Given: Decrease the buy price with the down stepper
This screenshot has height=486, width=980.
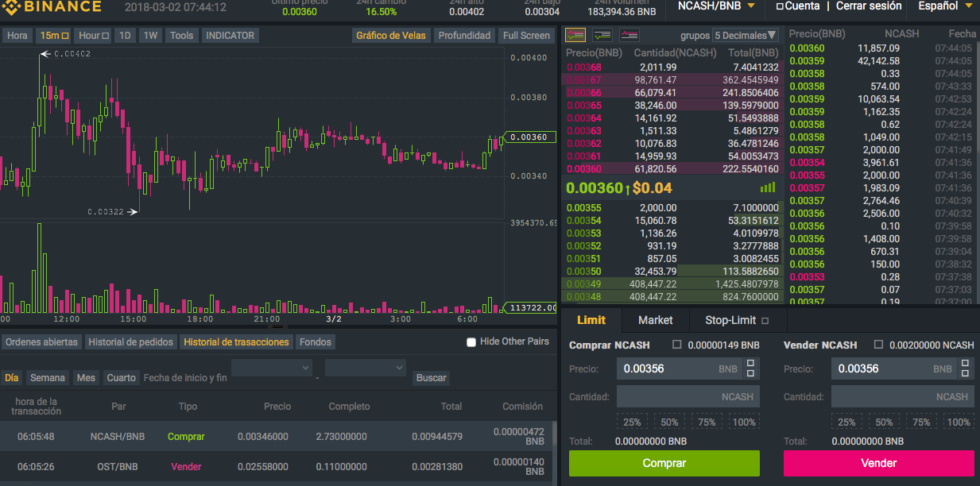Looking at the screenshot, I should (751, 374).
